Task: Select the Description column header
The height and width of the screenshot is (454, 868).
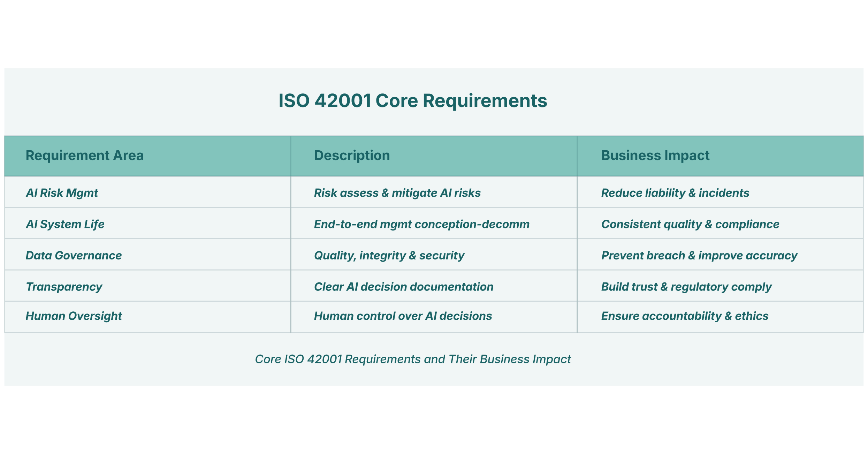Action: [352, 156]
